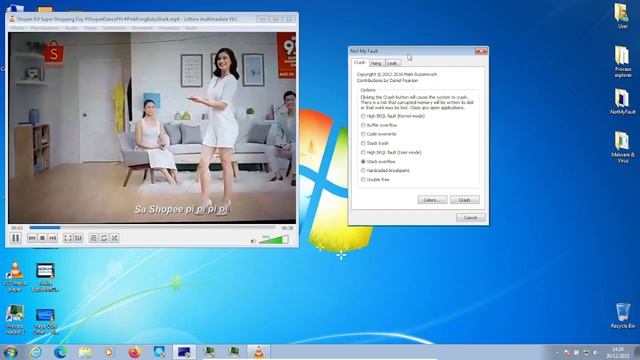This screenshot has width=640, height=360.
Task: Open the VLC Sottotitoli menu
Action: (x=114, y=28)
